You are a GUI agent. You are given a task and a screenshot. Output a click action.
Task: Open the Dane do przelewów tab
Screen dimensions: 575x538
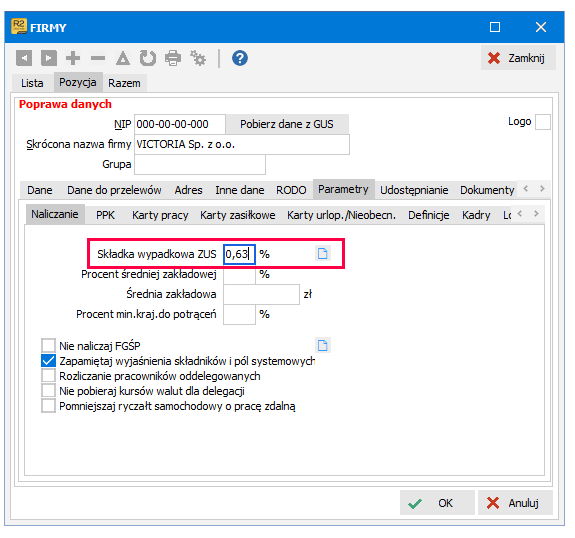pos(114,190)
